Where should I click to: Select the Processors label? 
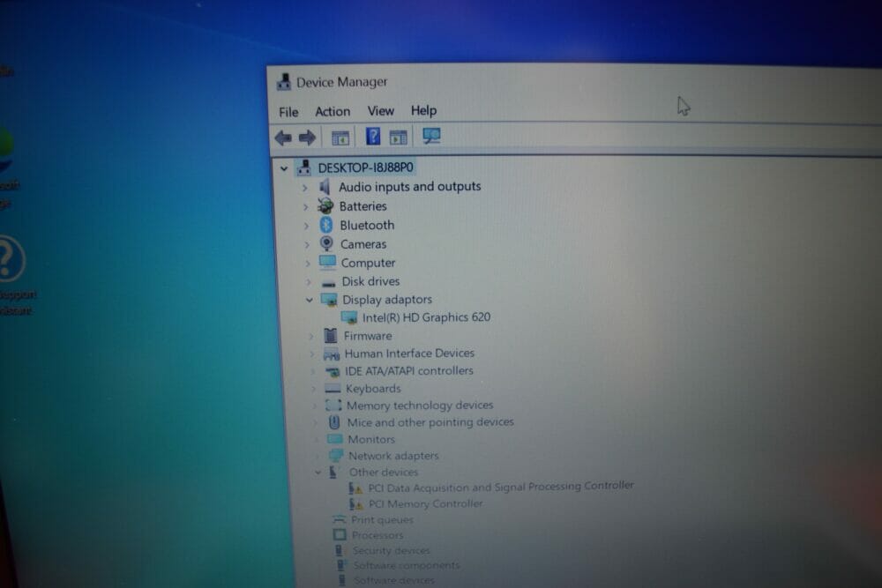(x=377, y=535)
